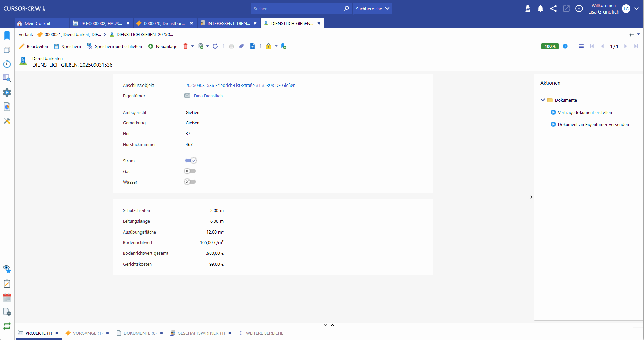Toggle the Strom switch off
Viewport: 644px width, 340px height.
191,161
